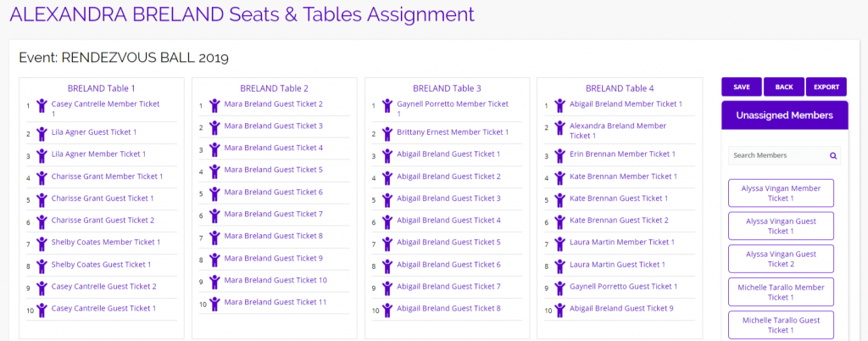Click person icon next to Shelby Coates Member Ticket 1
The width and height of the screenshot is (868, 341).
[x=42, y=243]
